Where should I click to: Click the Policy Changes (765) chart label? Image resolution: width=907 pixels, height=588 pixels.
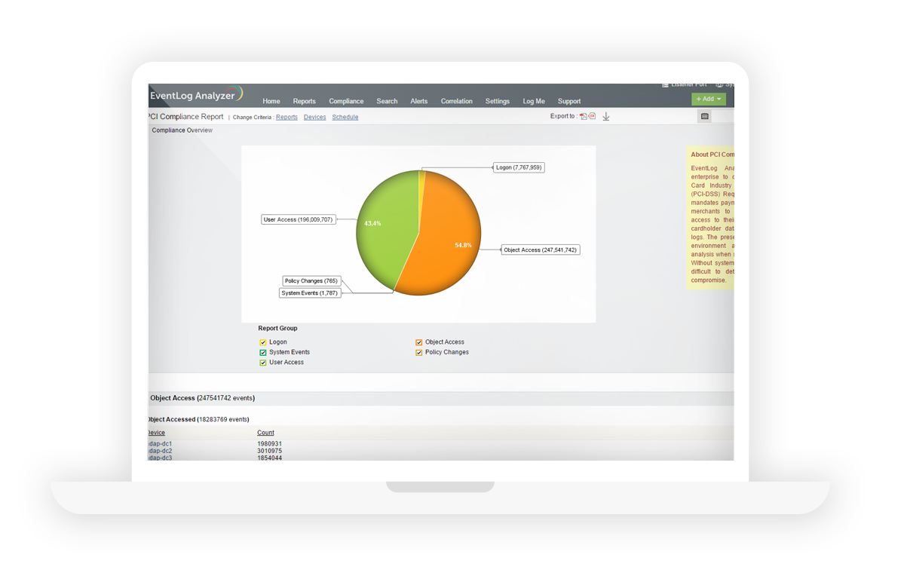pyautogui.click(x=311, y=280)
